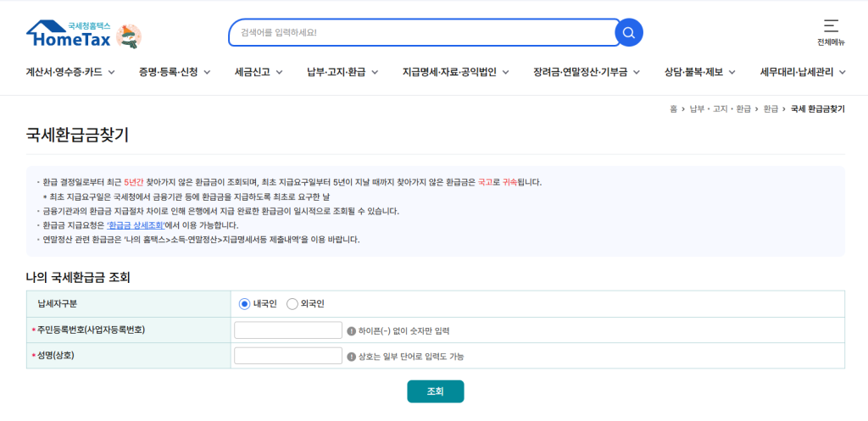868x421 pixels.
Task: Click the magnifier search button
Action: point(629,33)
